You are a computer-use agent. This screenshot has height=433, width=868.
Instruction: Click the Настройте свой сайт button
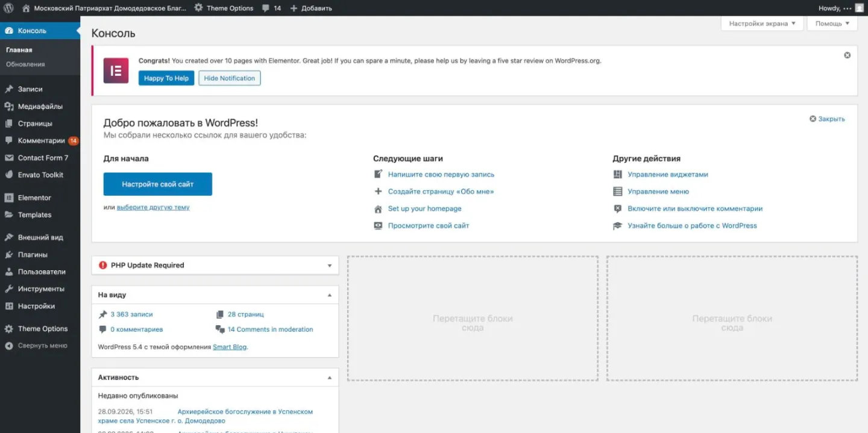(158, 184)
